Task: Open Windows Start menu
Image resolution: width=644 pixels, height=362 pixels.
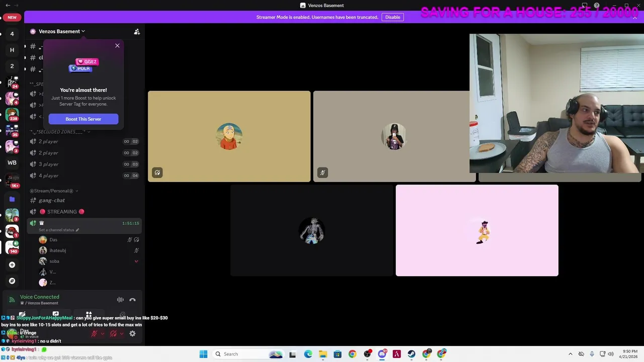Action: coord(203,354)
